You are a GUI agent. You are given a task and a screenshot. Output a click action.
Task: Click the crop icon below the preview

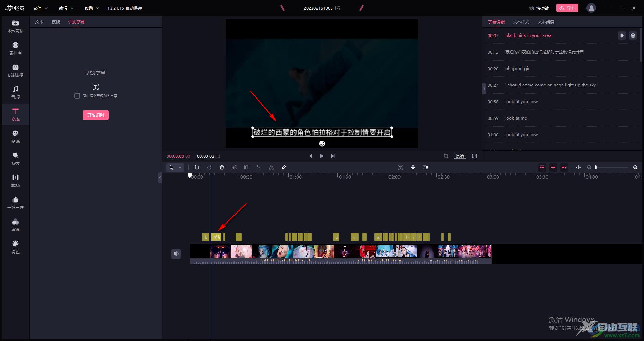(x=446, y=156)
